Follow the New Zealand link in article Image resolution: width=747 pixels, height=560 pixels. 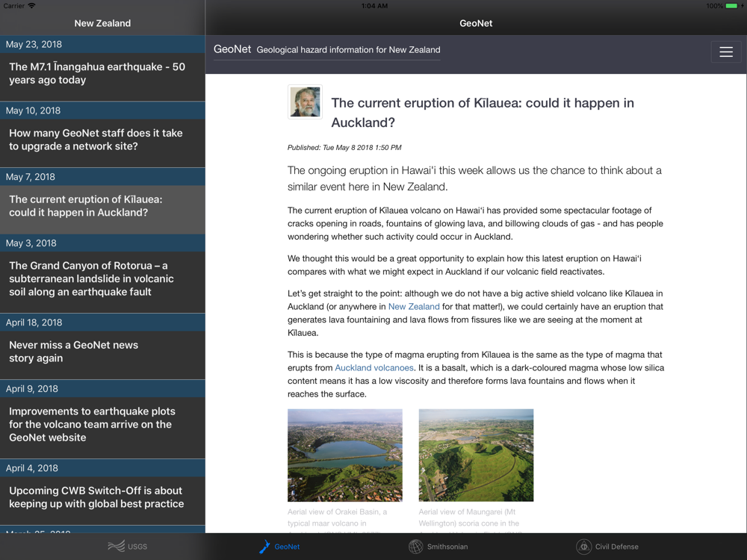[x=414, y=307]
